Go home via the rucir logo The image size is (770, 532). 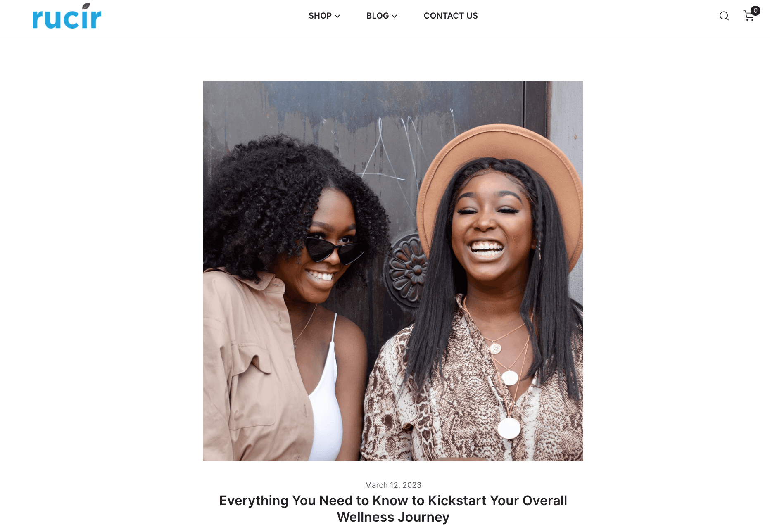click(x=67, y=16)
